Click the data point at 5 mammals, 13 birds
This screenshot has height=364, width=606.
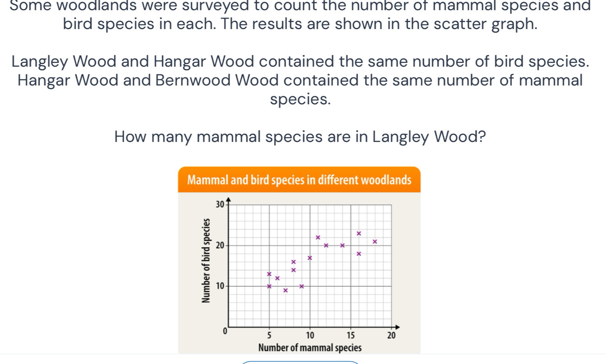(269, 274)
